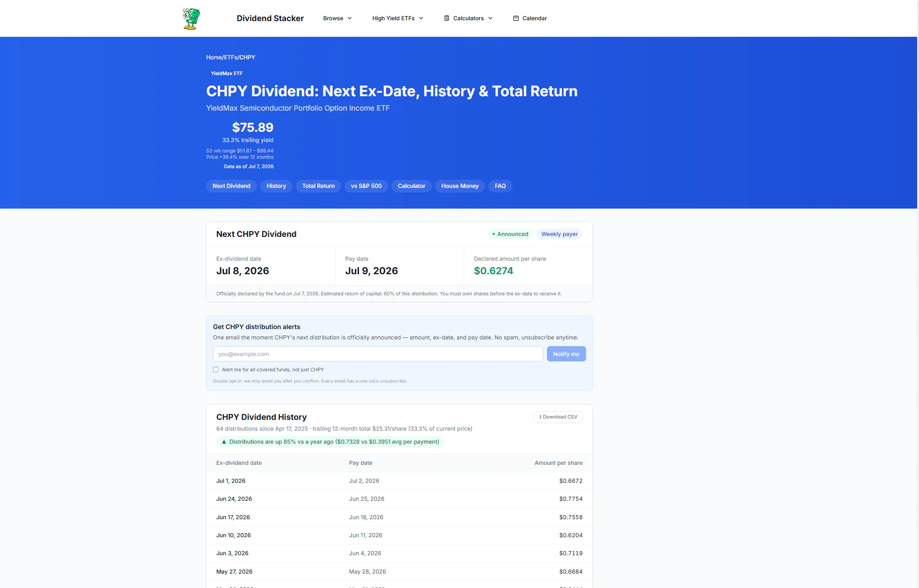Click the Jul 8, 2026 ex-dividend date

243,271
